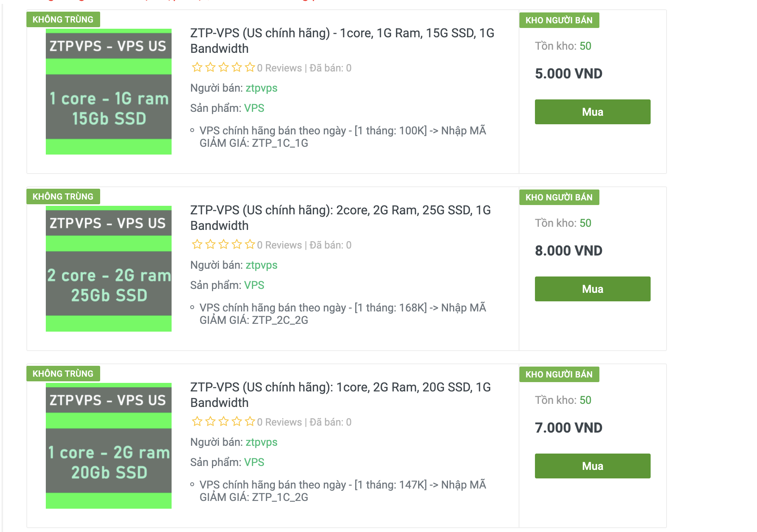Click the KHO NGƯỜI BÁN badge on the first listing

tap(559, 20)
